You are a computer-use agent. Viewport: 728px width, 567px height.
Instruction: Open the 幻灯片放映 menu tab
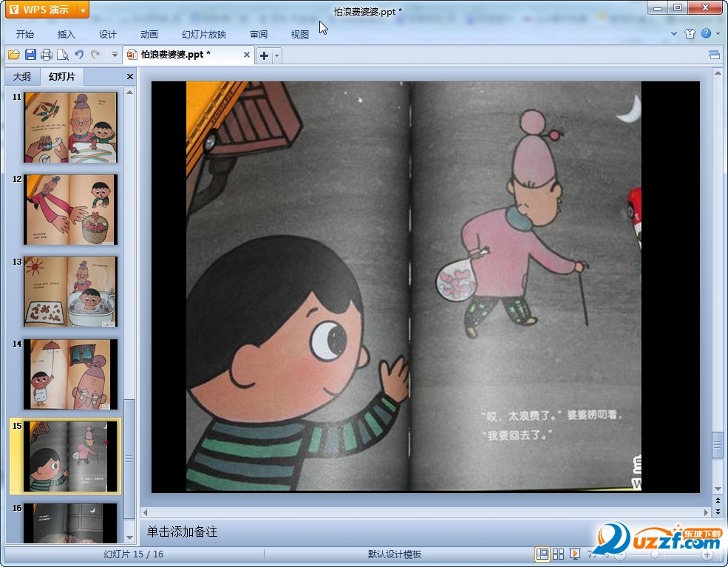[204, 34]
